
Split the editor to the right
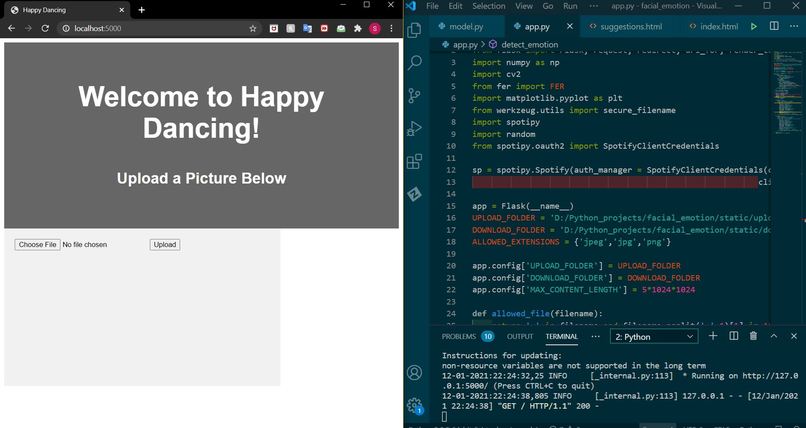click(774, 26)
